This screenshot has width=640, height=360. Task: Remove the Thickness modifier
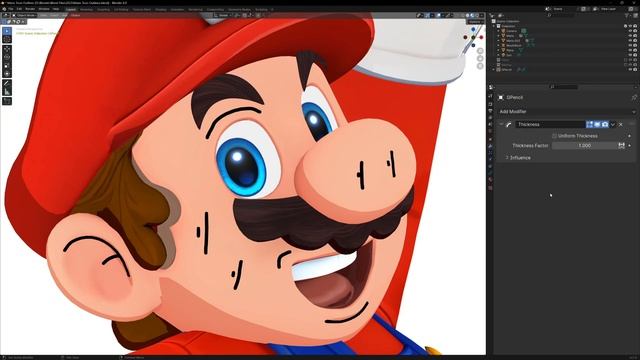click(x=621, y=124)
